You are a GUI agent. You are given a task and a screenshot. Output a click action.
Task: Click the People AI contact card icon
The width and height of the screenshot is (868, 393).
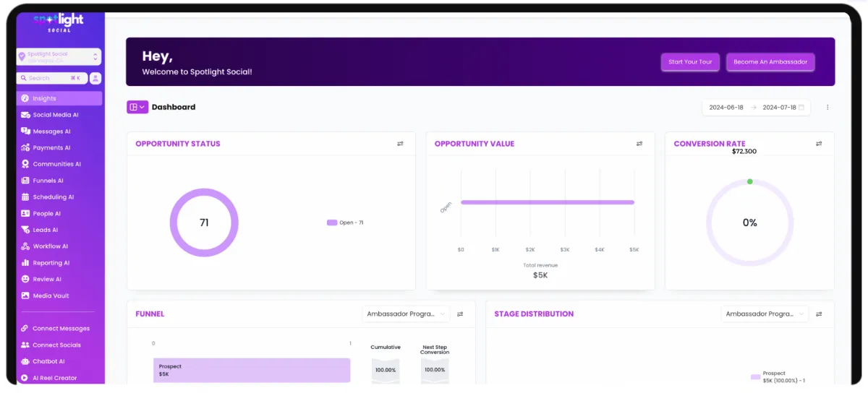point(25,214)
